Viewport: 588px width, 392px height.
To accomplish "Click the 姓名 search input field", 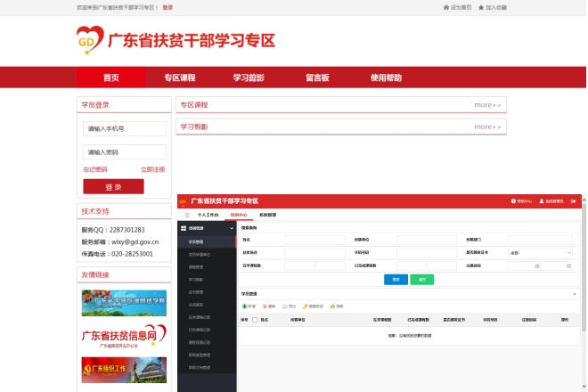I will click(314, 240).
